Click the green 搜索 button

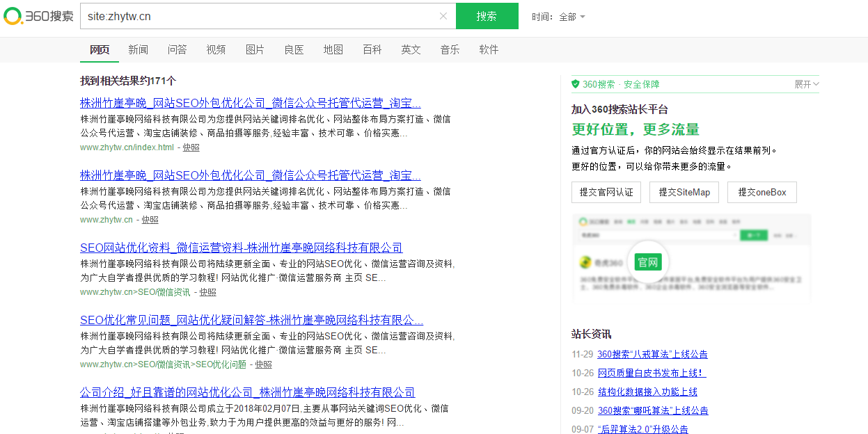pyautogui.click(x=487, y=16)
